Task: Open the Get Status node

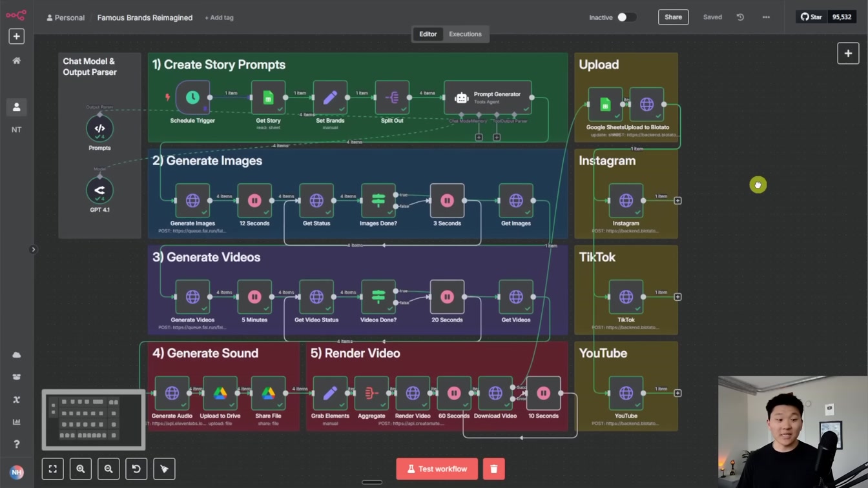Action: (x=316, y=201)
